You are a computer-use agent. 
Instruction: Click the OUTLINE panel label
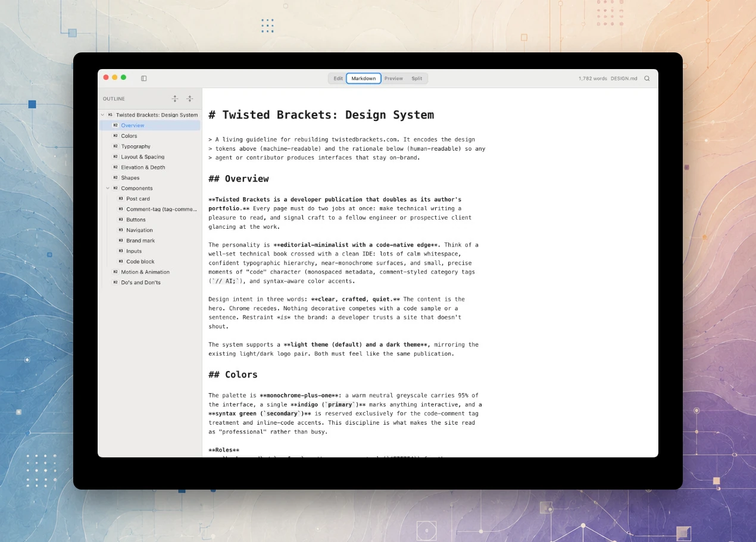(x=114, y=99)
